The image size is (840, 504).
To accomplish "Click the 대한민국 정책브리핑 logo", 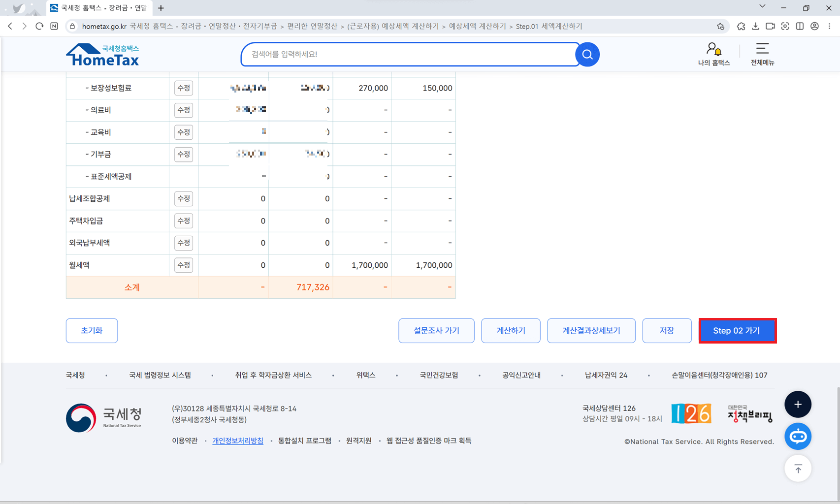I will (750, 413).
